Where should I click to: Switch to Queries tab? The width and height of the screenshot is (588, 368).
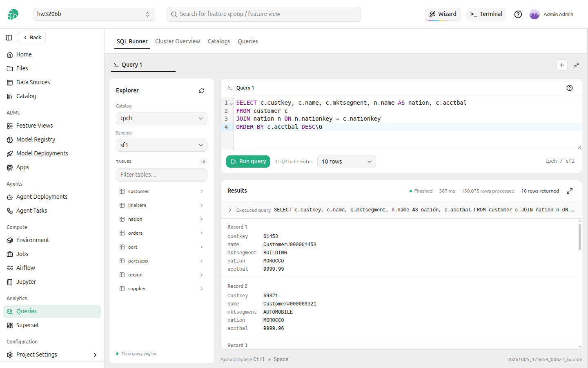point(248,41)
